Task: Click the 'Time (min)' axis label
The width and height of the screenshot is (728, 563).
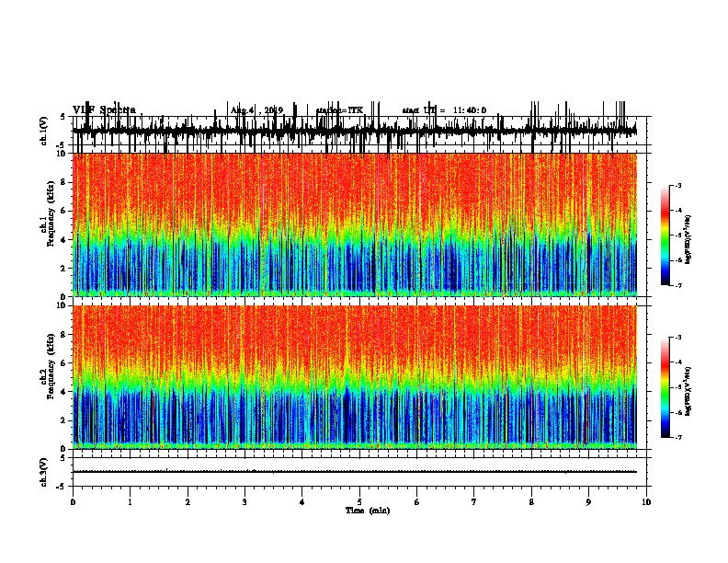Action: [x=368, y=511]
